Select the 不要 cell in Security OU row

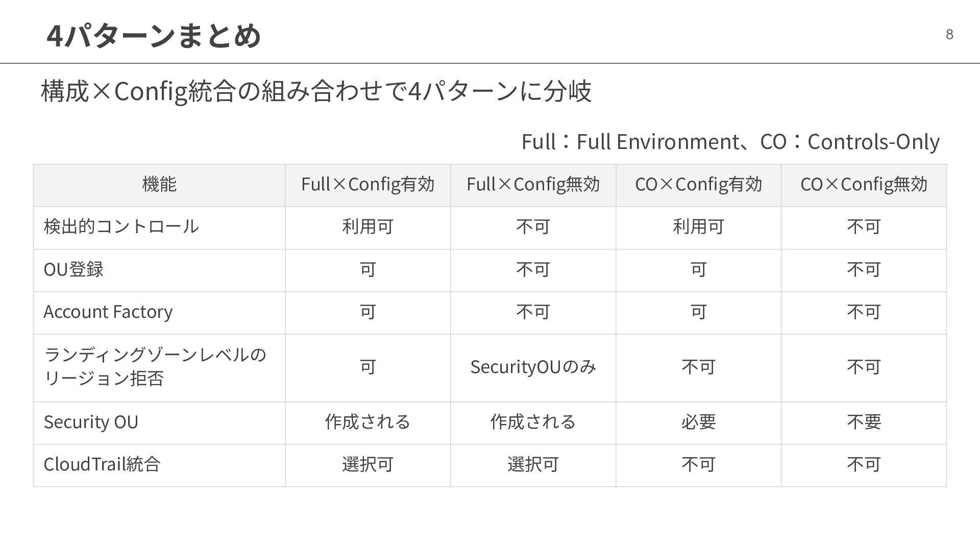(x=864, y=422)
